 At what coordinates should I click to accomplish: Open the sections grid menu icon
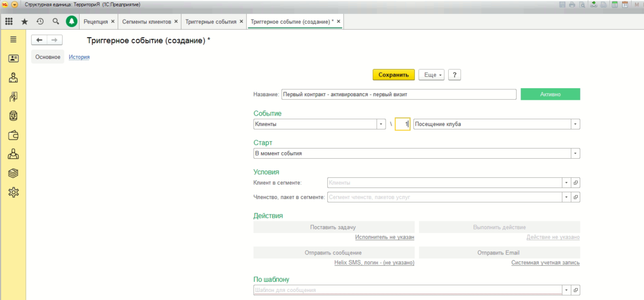point(9,22)
